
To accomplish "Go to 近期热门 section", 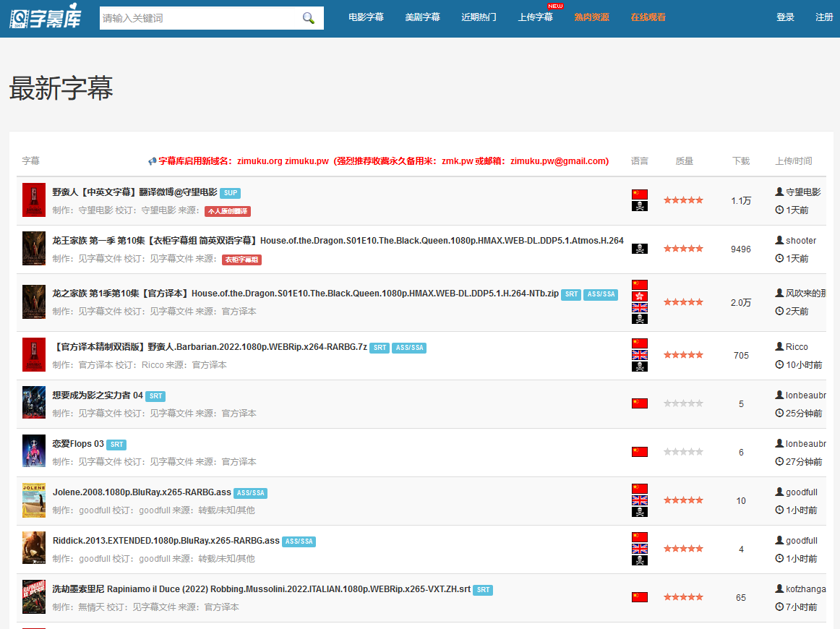I will click(x=479, y=17).
